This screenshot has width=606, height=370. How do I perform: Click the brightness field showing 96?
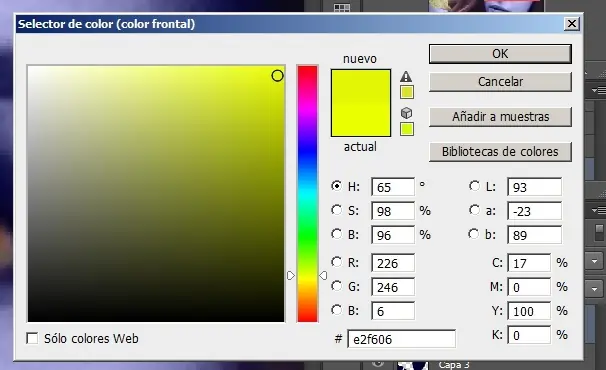pyautogui.click(x=393, y=235)
